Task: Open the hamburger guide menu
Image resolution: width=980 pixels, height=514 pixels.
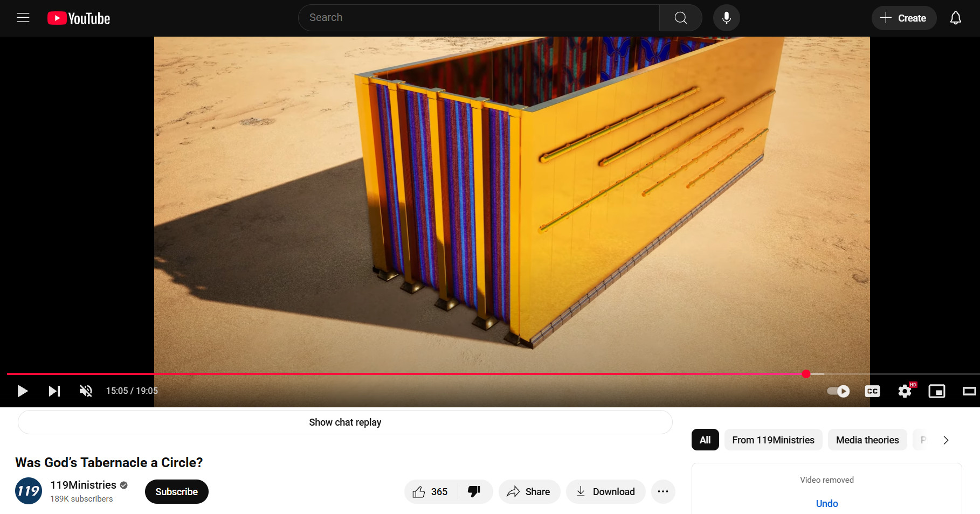Action: click(23, 18)
